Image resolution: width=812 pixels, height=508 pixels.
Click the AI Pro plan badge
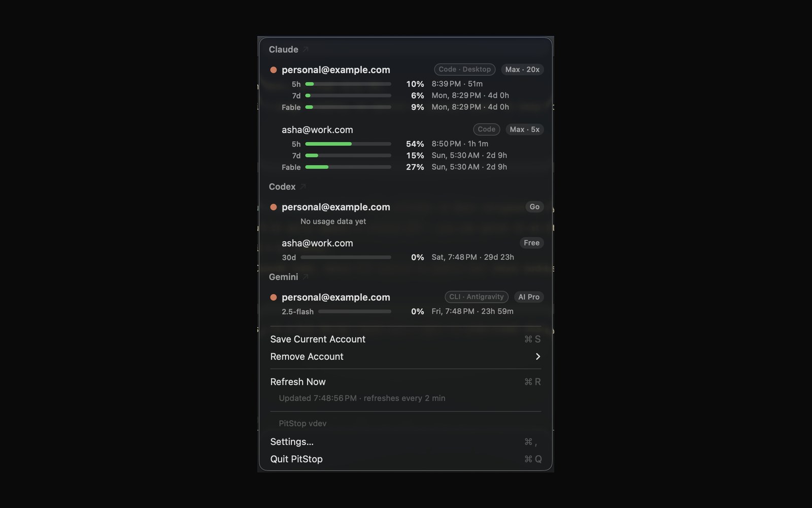pyautogui.click(x=529, y=297)
